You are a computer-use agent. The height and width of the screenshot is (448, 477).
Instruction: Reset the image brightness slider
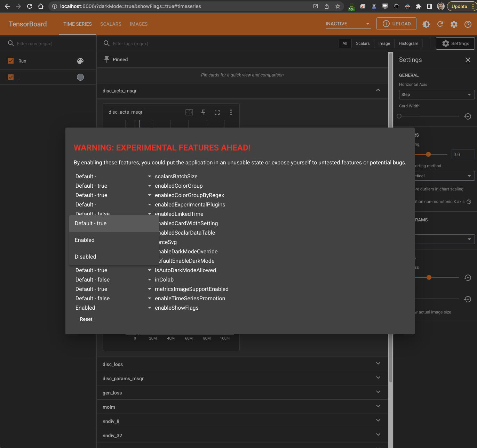coord(468,278)
